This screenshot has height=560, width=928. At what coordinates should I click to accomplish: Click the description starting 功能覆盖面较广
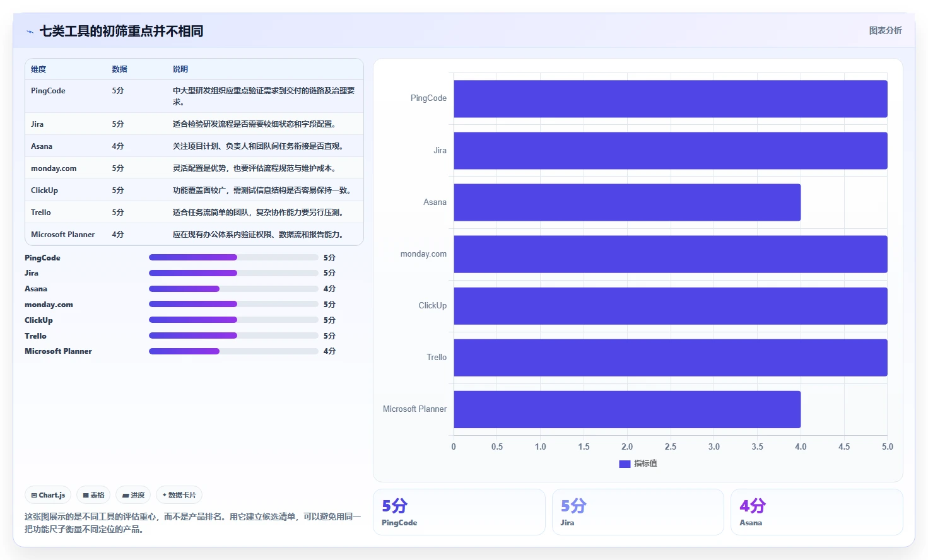click(x=262, y=190)
